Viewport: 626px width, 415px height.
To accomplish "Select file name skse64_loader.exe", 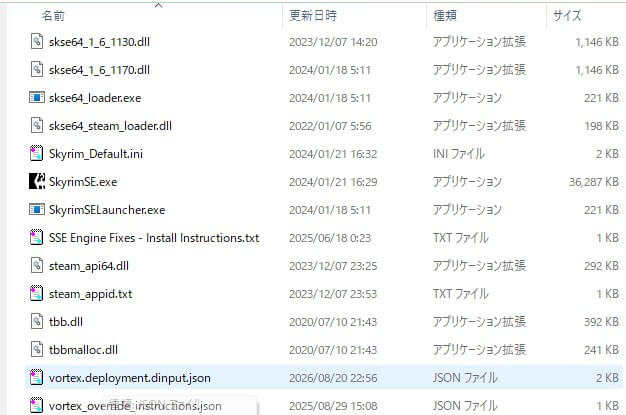I will pyautogui.click(x=95, y=98).
